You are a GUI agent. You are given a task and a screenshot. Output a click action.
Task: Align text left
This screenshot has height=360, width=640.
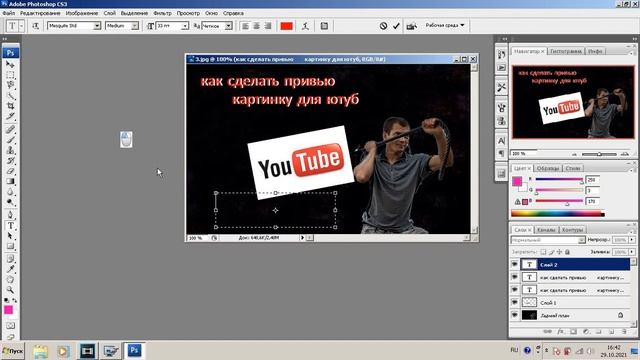(x=245, y=26)
